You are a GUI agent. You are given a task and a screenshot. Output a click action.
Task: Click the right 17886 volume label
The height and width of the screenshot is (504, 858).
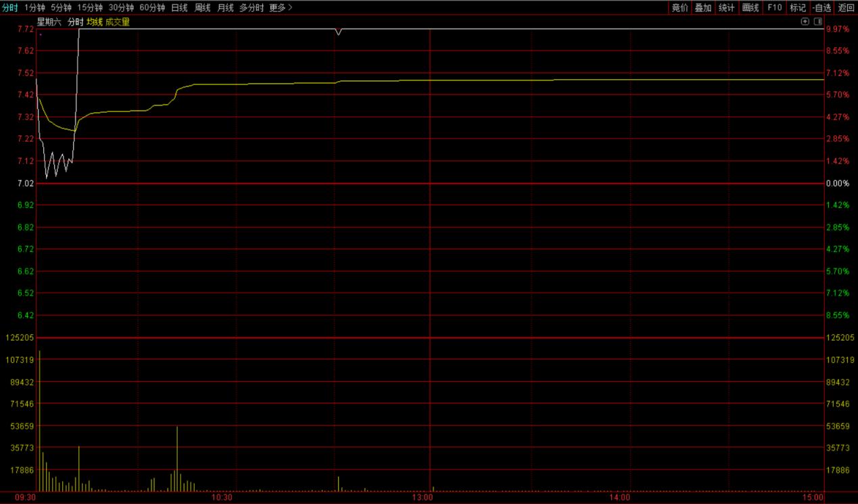click(x=837, y=470)
